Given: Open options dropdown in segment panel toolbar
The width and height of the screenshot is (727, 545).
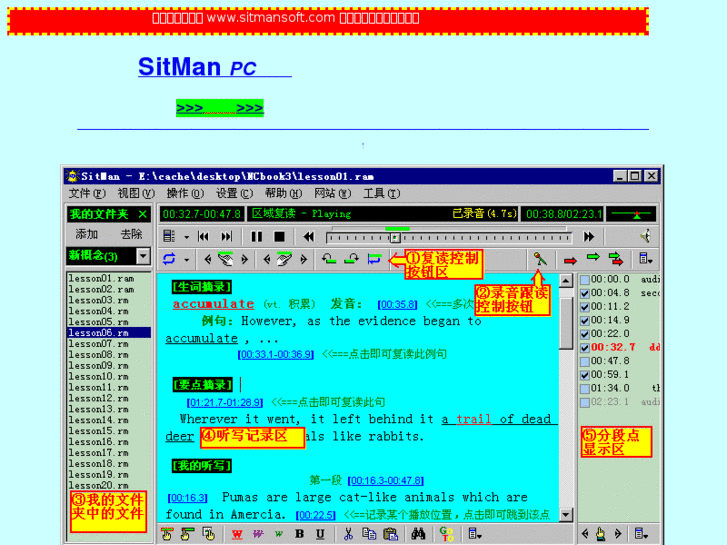Looking at the screenshot, I should point(641,534).
